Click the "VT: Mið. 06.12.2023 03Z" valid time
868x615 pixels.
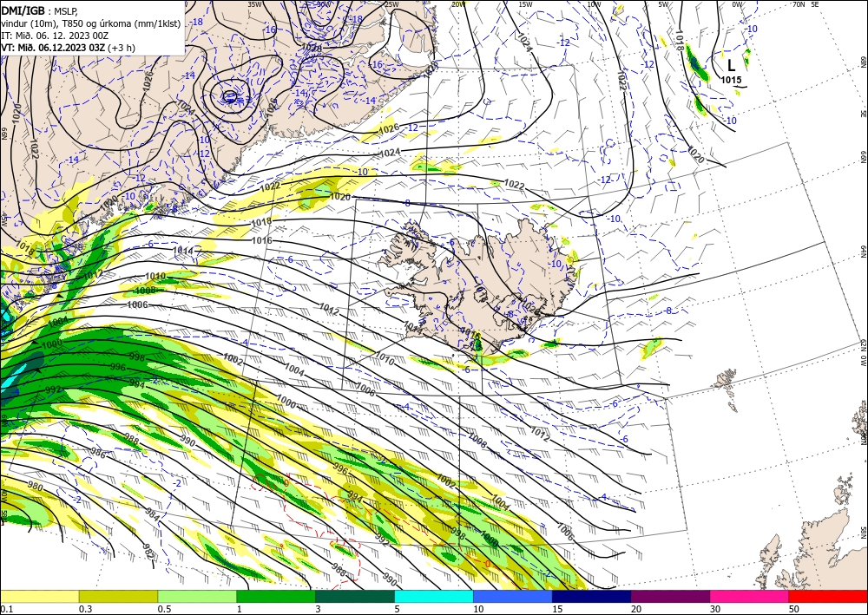[x=53, y=48]
